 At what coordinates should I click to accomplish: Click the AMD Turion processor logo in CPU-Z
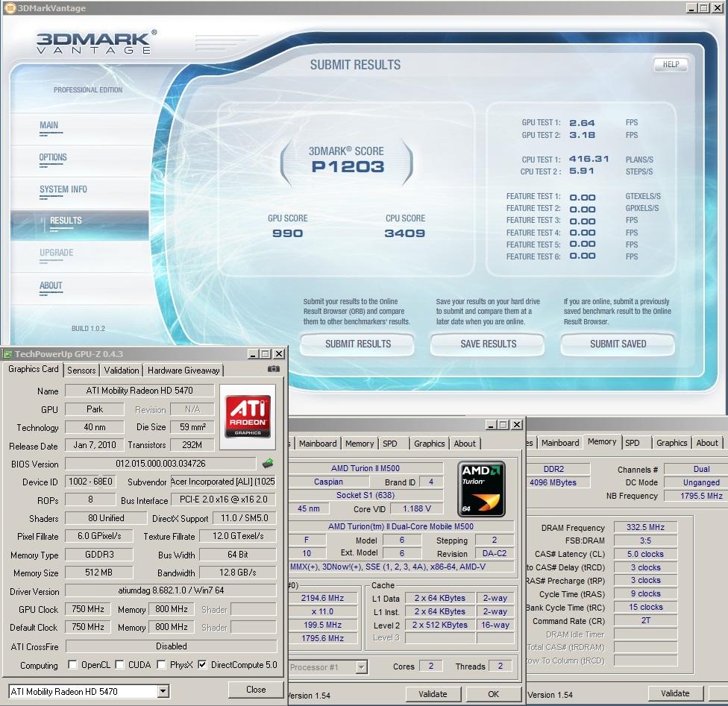pos(481,489)
